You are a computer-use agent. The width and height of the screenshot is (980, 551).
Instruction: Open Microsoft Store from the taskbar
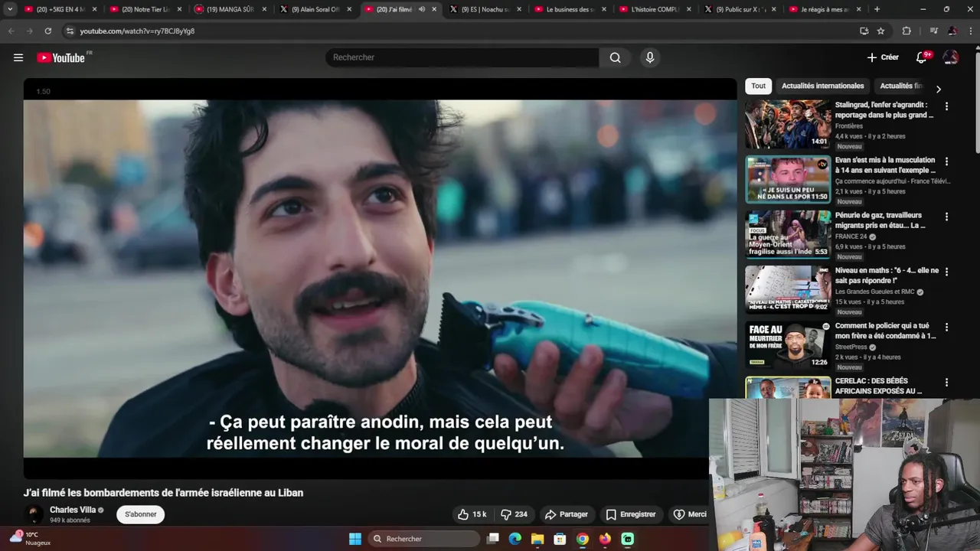[x=560, y=539]
